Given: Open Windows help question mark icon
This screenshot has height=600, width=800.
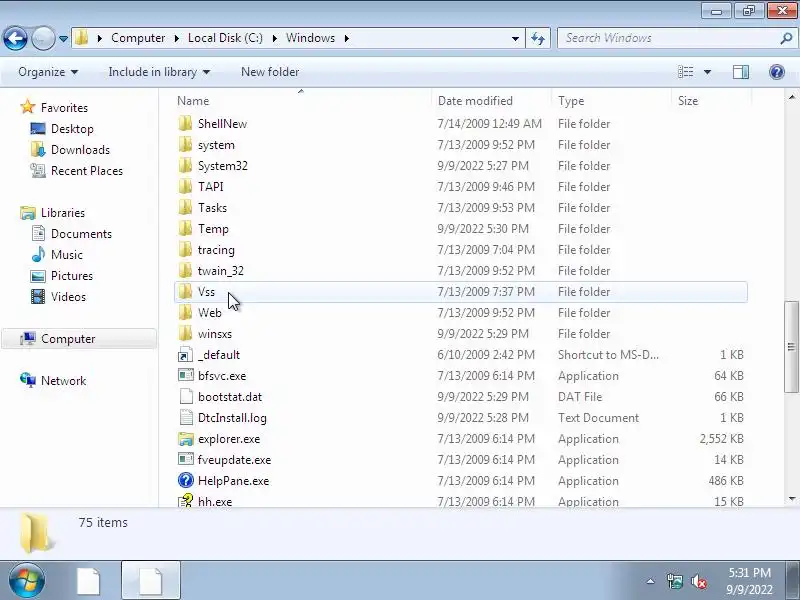Looking at the screenshot, I should tap(777, 72).
